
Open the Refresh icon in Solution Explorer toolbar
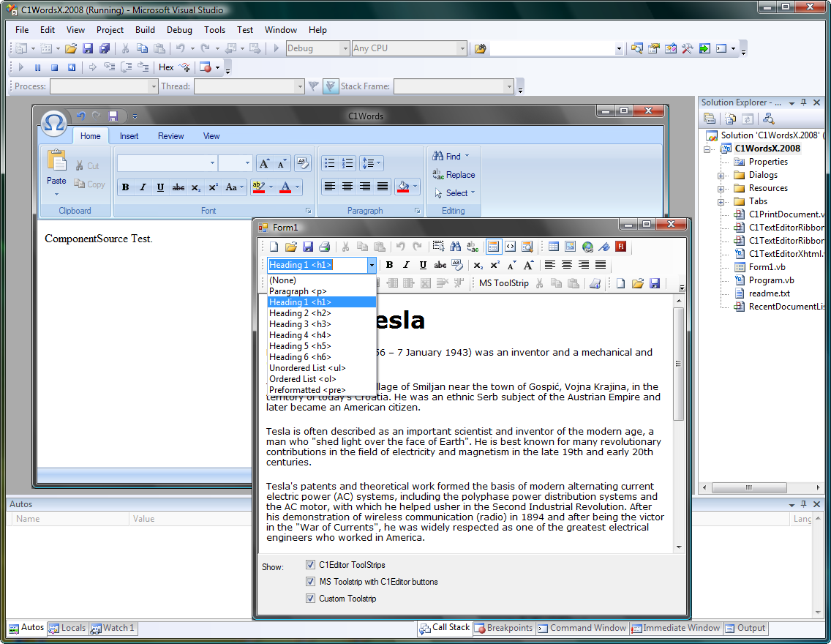click(x=748, y=119)
